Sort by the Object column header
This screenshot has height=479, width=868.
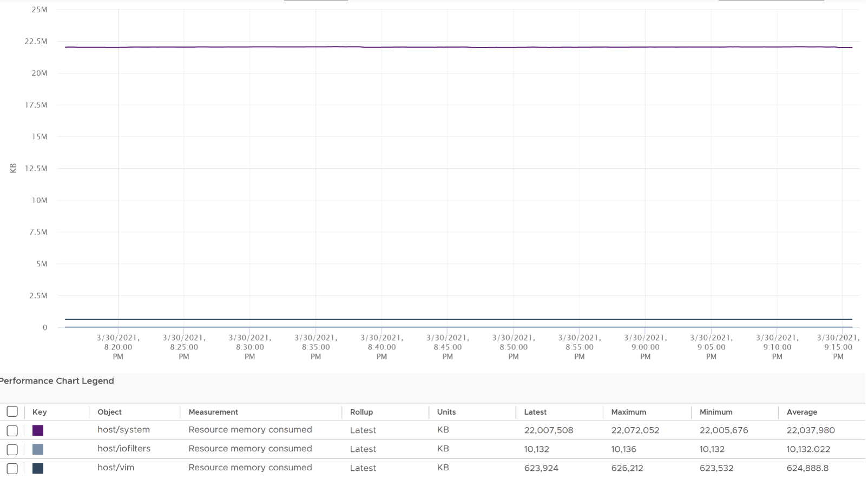[x=109, y=412]
